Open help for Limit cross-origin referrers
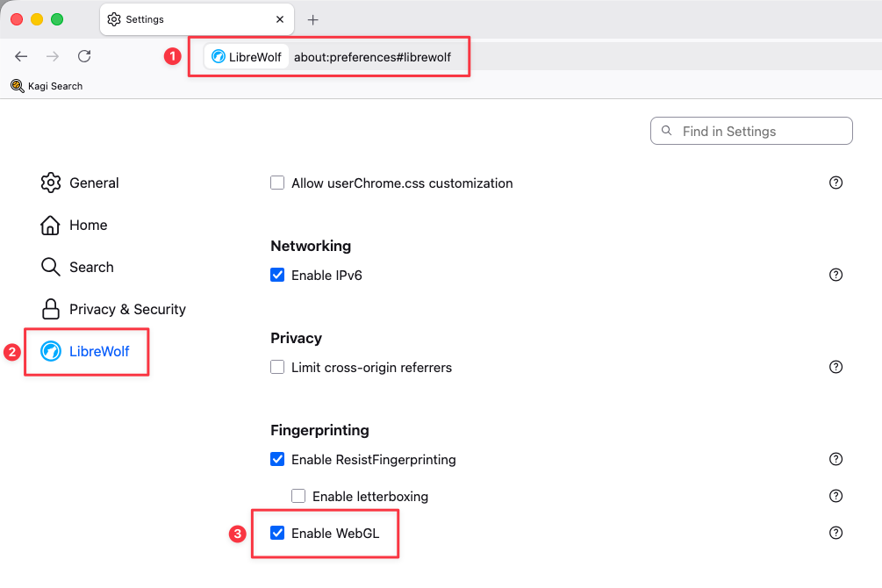This screenshot has height=588, width=882. (835, 367)
